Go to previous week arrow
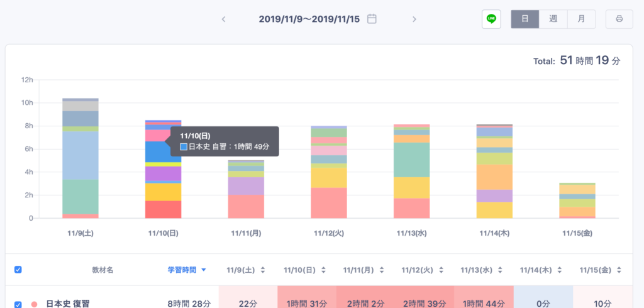The image size is (644, 308). click(x=223, y=19)
